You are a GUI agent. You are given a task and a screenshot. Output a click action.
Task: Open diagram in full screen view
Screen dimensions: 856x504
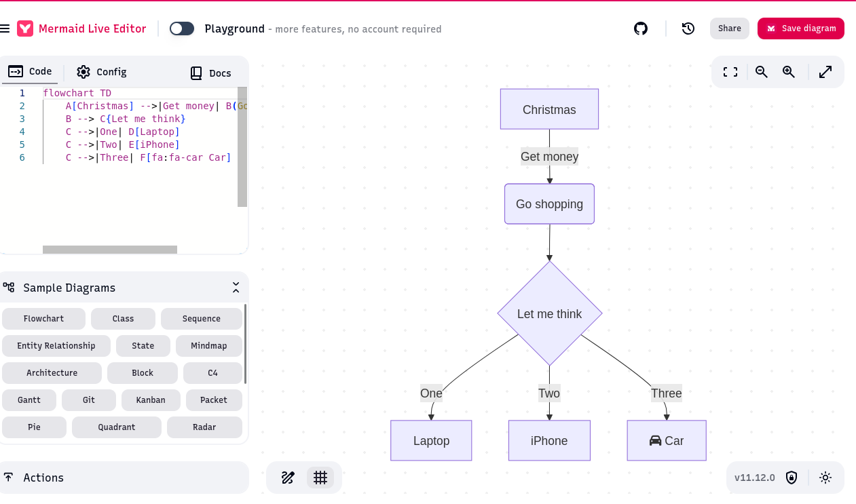825,72
